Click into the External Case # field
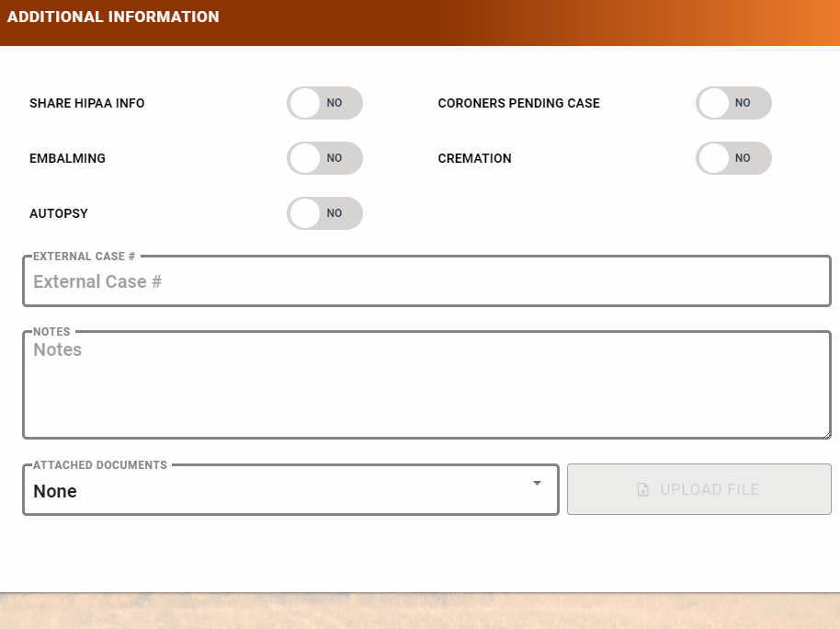 [427, 280]
